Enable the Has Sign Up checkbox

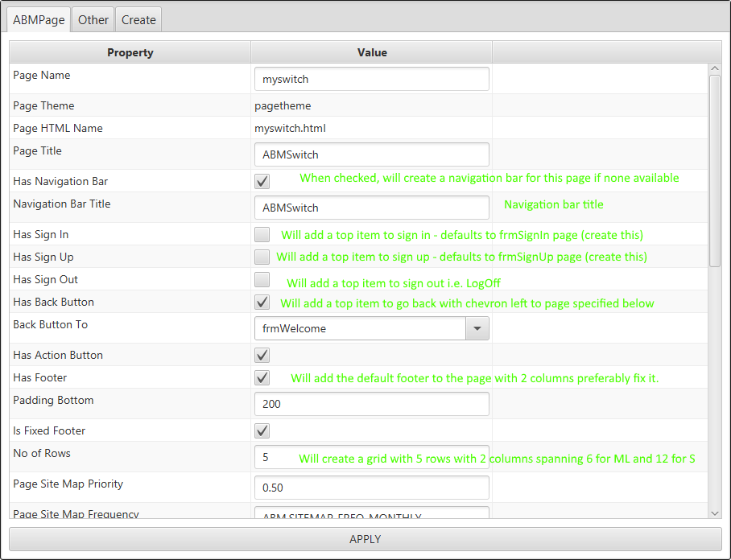[262, 257]
